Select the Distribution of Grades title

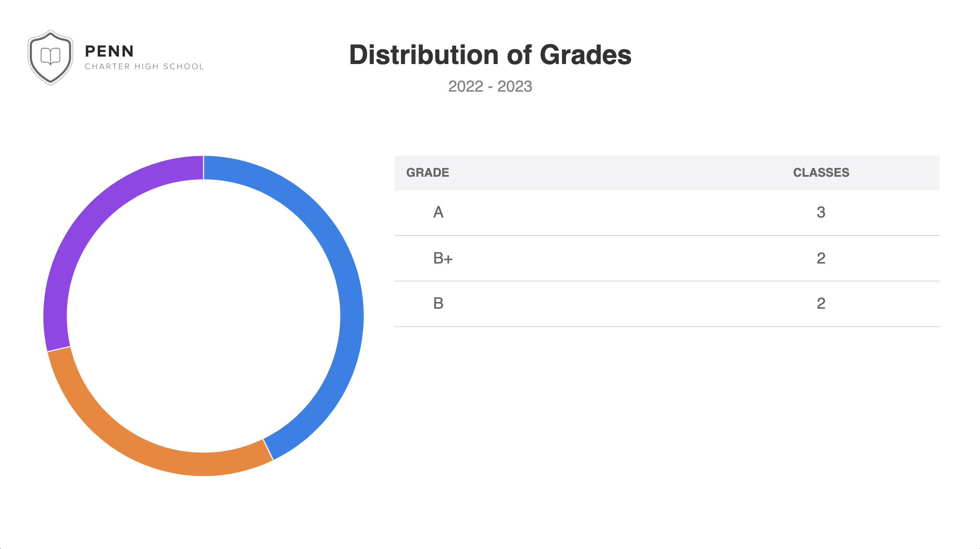point(490,55)
